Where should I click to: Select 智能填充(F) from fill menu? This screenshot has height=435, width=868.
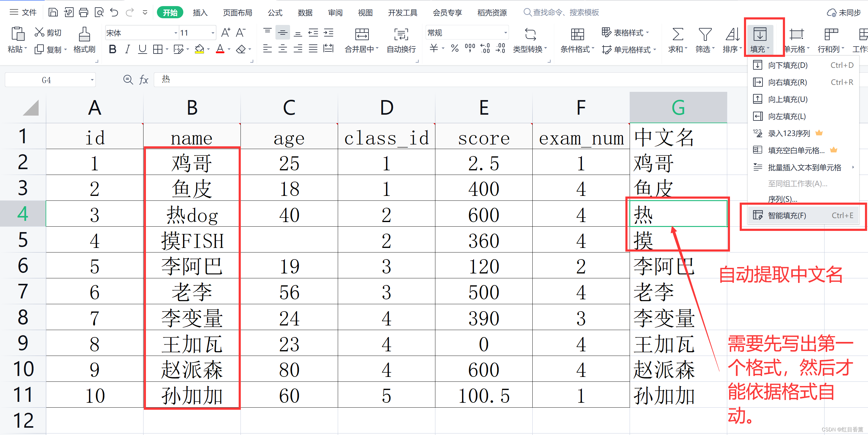point(787,215)
